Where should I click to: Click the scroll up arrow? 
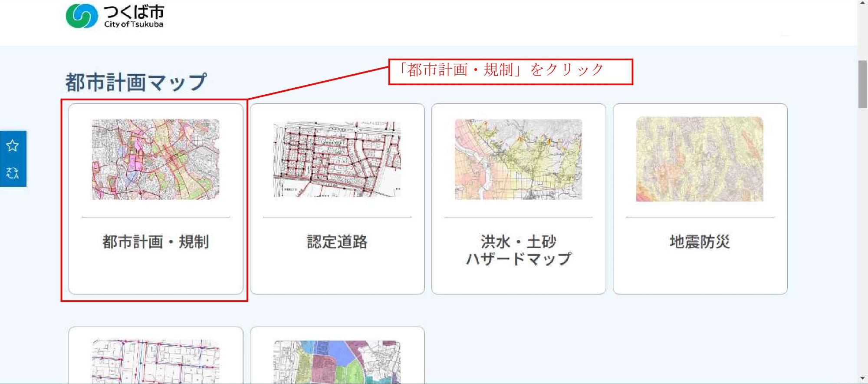(x=862, y=3)
